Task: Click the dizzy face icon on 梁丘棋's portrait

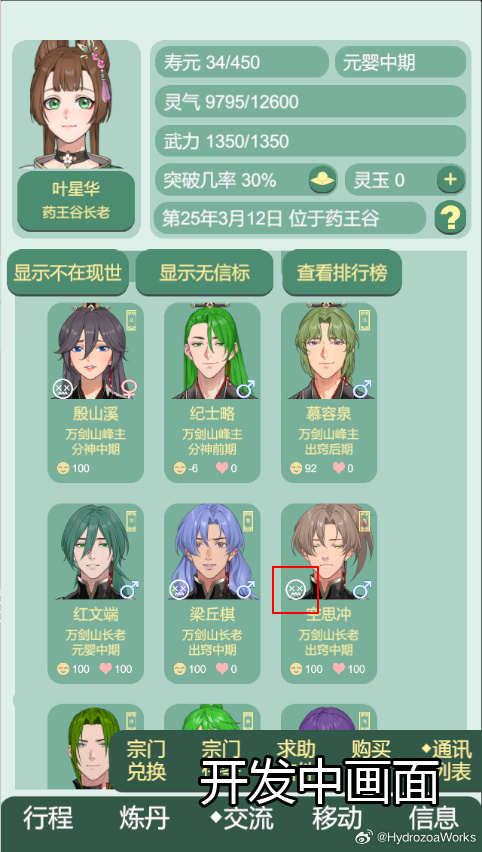Action: click(178, 589)
